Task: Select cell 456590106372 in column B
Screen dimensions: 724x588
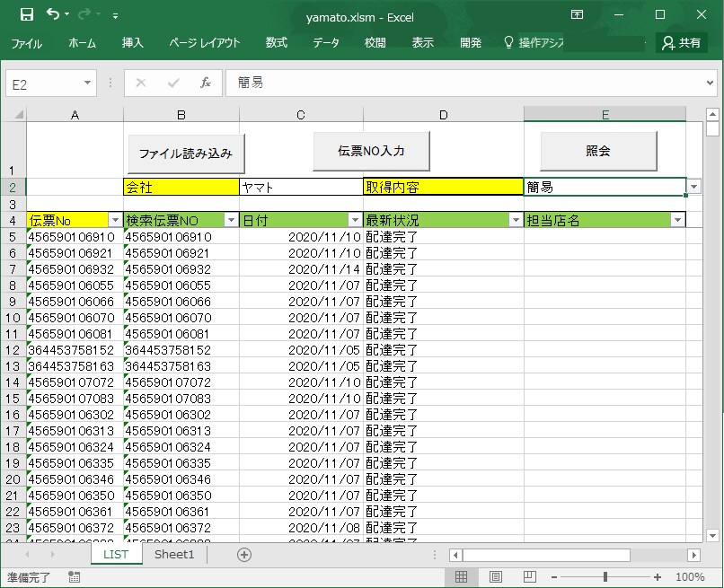Action: point(181,528)
